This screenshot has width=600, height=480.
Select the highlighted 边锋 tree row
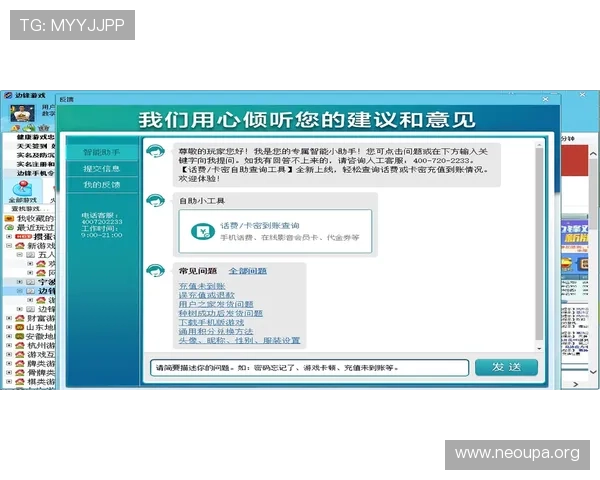point(30,291)
